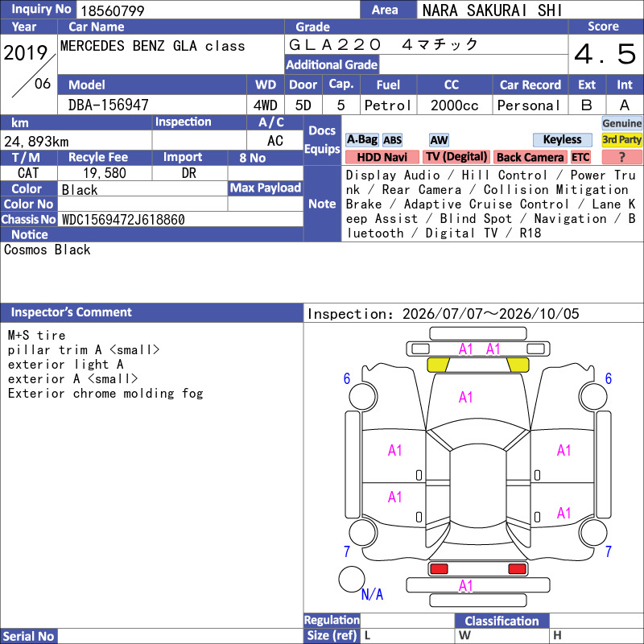Click the A1 mark on the hood
Screen dimensions: 644x644
465,397
